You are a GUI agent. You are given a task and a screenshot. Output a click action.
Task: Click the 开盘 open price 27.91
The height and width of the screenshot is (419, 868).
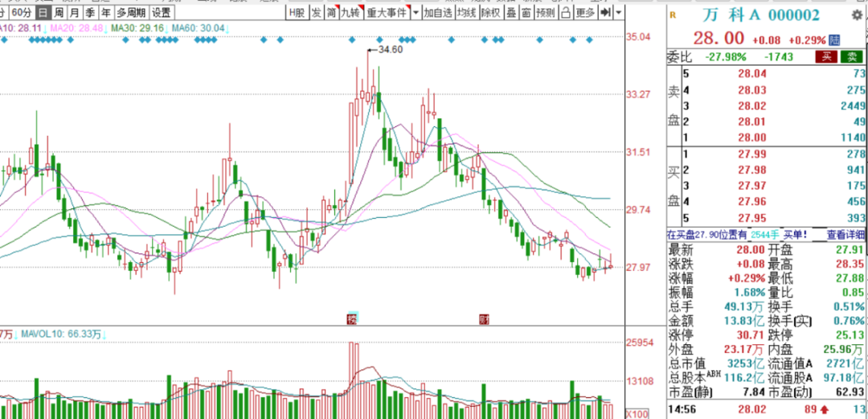click(850, 250)
